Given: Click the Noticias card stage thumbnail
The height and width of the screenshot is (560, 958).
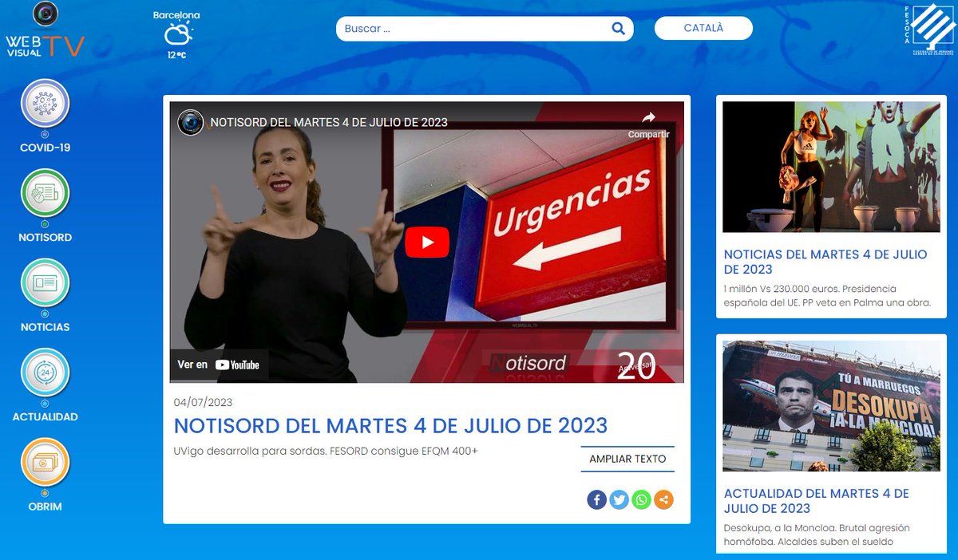Looking at the screenshot, I should (831, 167).
